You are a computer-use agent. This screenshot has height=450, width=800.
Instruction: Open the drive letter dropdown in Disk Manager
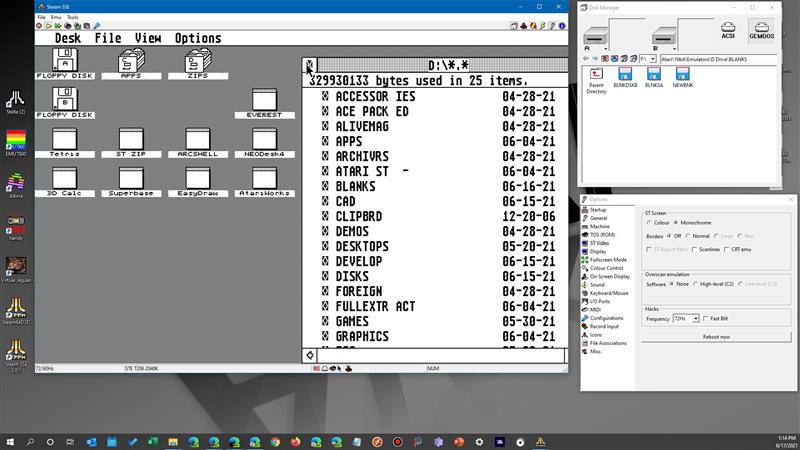click(x=648, y=59)
